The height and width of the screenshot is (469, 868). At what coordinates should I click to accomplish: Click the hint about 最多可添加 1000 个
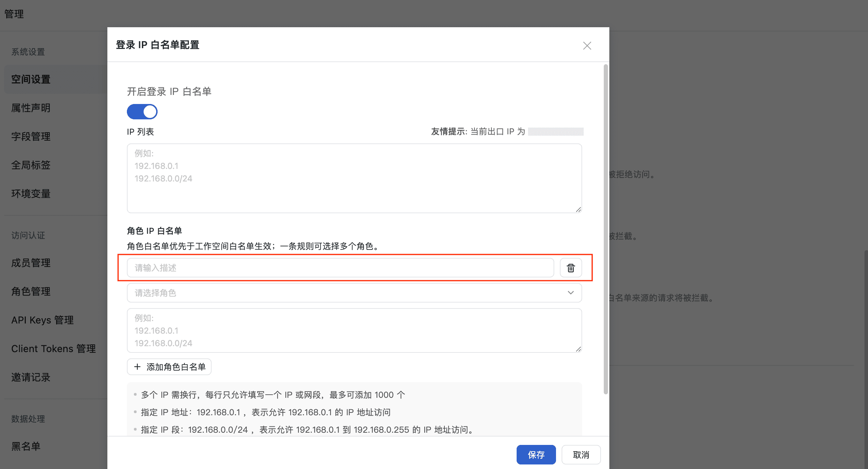pyautogui.click(x=273, y=395)
